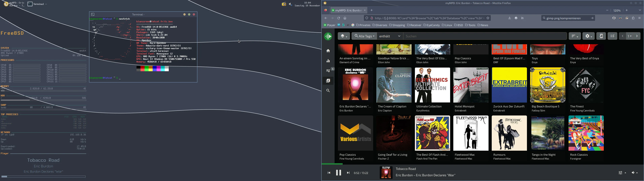Open Playback statistics bars icon in sidebar

click(328, 61)
